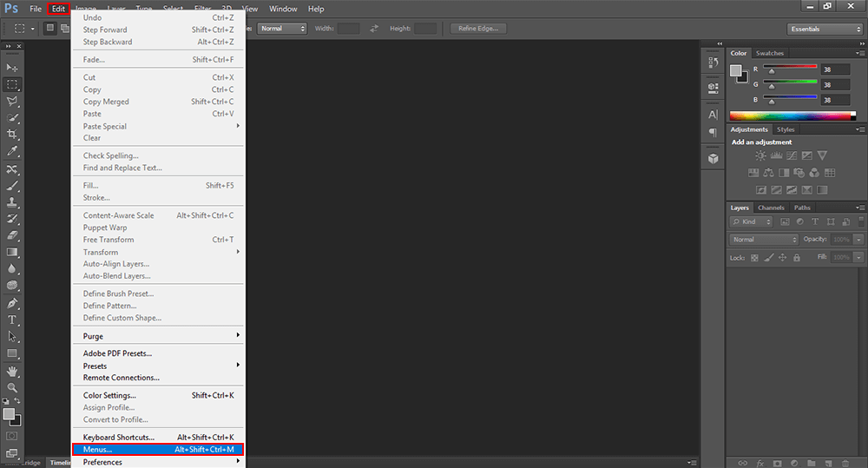Choose Adobe PDF Presets... entry
The height and width of the screenshot is (468, 868).
click(x=158, y=353)
